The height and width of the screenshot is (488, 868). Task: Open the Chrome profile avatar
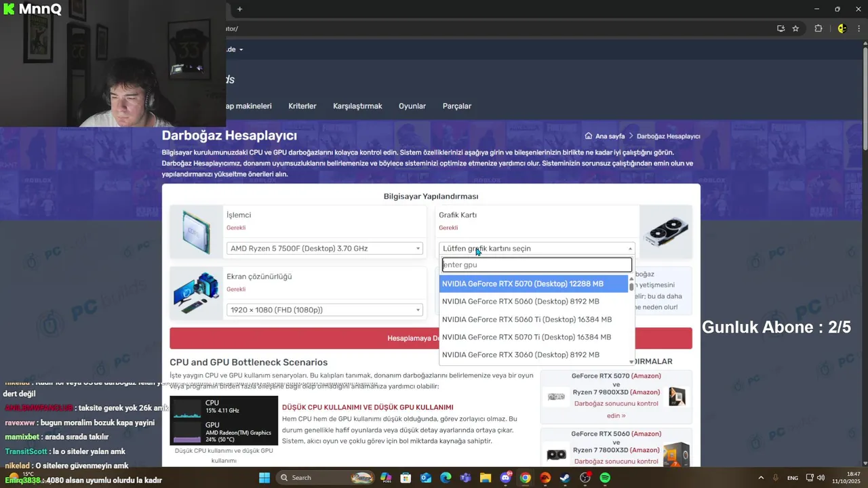pos(842,28)
